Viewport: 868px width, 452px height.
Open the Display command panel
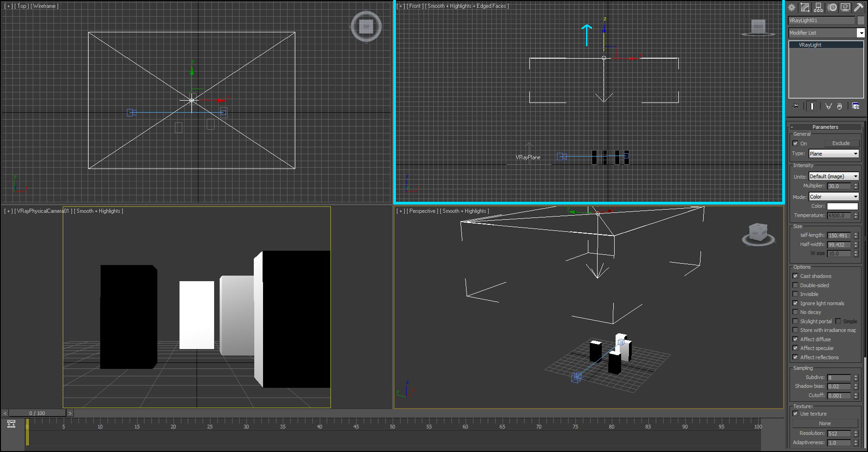point(845,7)
